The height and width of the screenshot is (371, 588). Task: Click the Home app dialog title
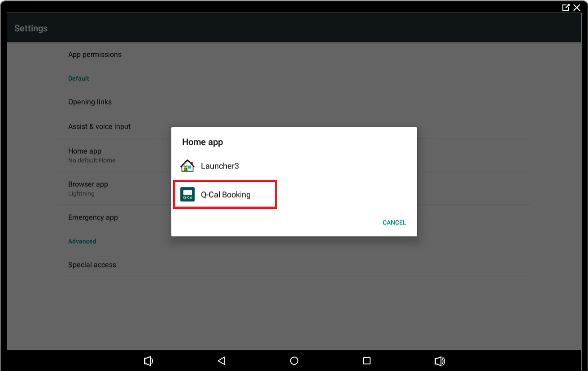click(x=202, y=142)
